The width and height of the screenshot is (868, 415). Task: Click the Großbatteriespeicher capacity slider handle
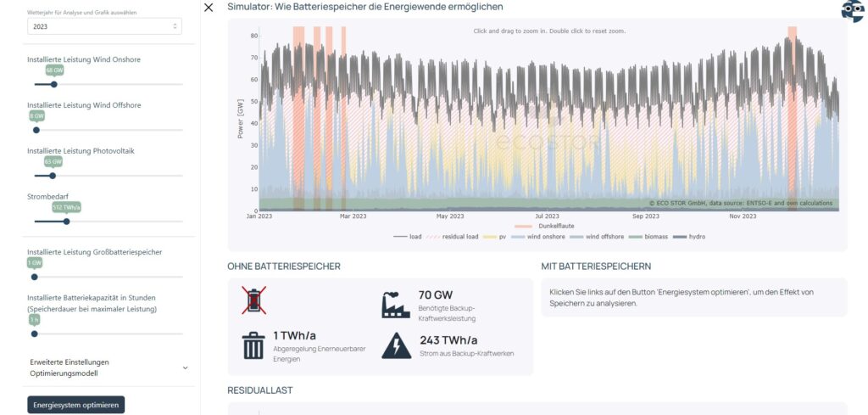pyautogui.click(x=35, y=277)
